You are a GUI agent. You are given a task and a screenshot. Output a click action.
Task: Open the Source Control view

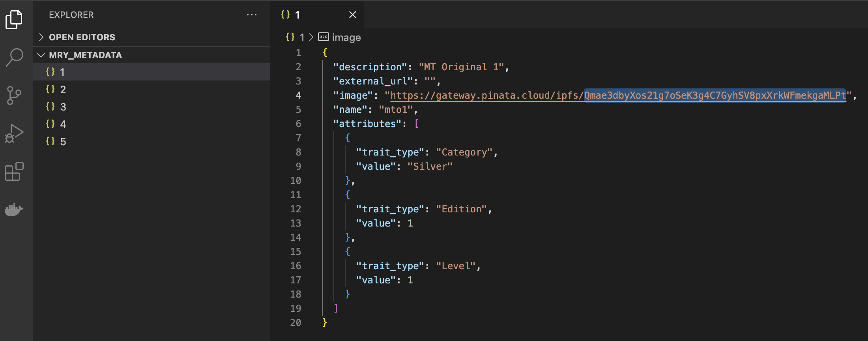click(14, 96)
